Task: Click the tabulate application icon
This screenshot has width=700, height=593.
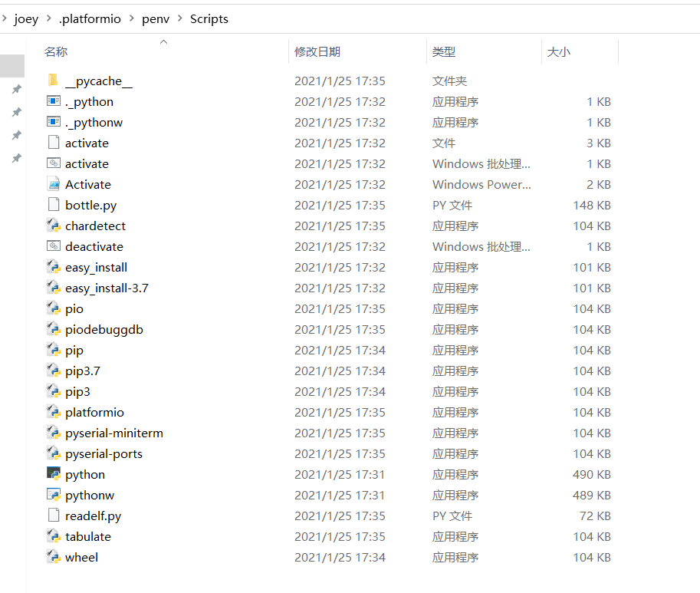Action: coord(53,535)
